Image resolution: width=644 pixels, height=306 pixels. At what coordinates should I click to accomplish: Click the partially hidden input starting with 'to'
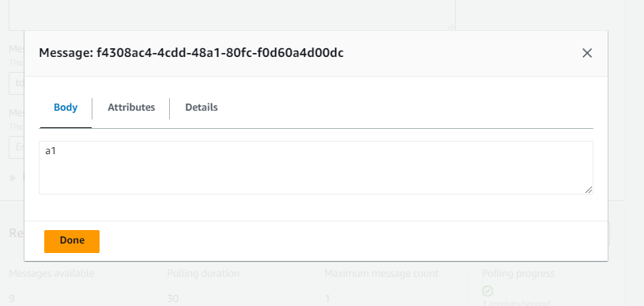(x=17, y=83)
